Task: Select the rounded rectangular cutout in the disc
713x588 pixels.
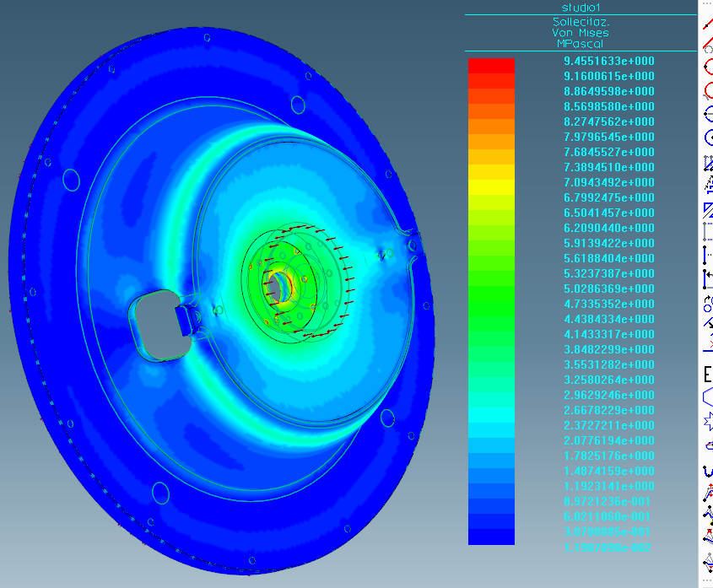Action: (x=160, y=325)
